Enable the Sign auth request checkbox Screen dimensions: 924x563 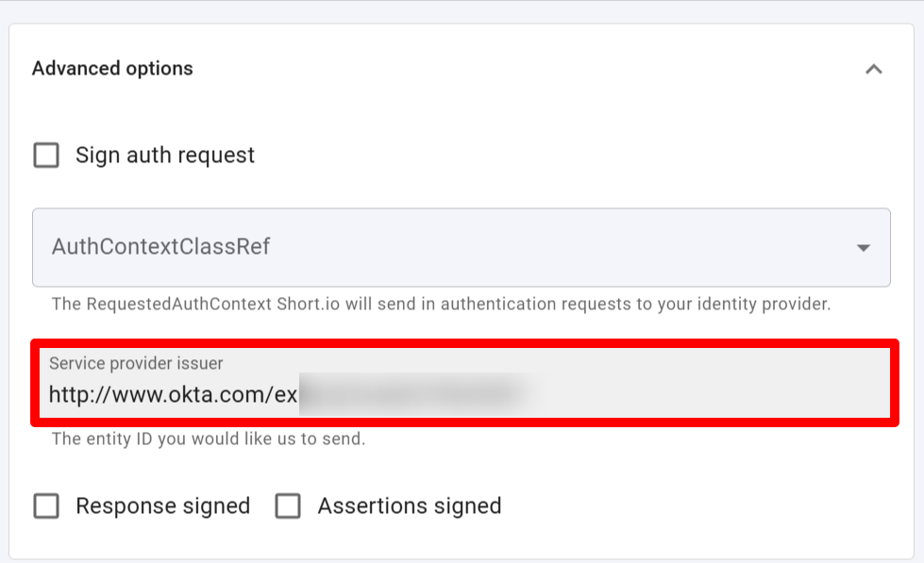point(46,155)
